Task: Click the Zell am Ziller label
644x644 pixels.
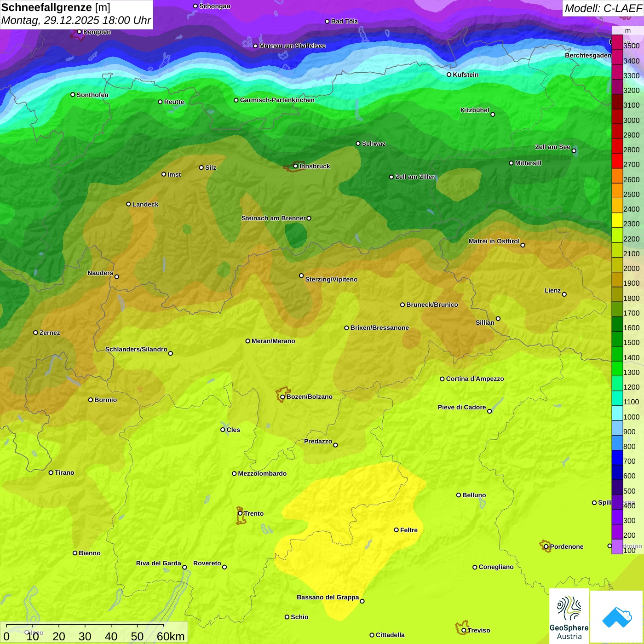Action: click(x=415, y=177)
